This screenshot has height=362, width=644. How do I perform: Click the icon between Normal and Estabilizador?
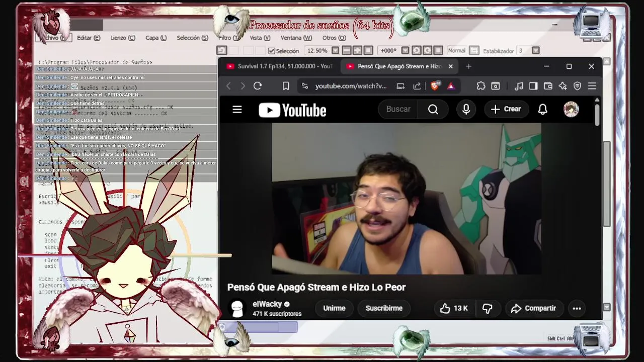(474, 50)
